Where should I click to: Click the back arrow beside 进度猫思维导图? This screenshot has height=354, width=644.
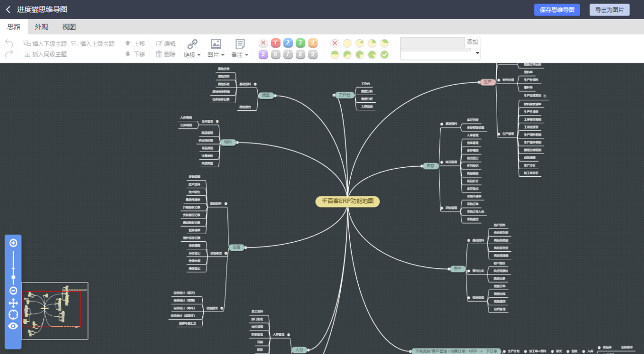click(x=8, y=10)
